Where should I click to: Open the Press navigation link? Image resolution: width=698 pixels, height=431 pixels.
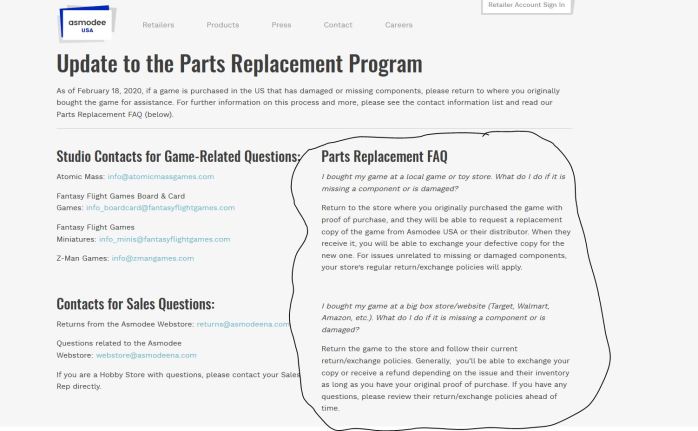(281, 25)
